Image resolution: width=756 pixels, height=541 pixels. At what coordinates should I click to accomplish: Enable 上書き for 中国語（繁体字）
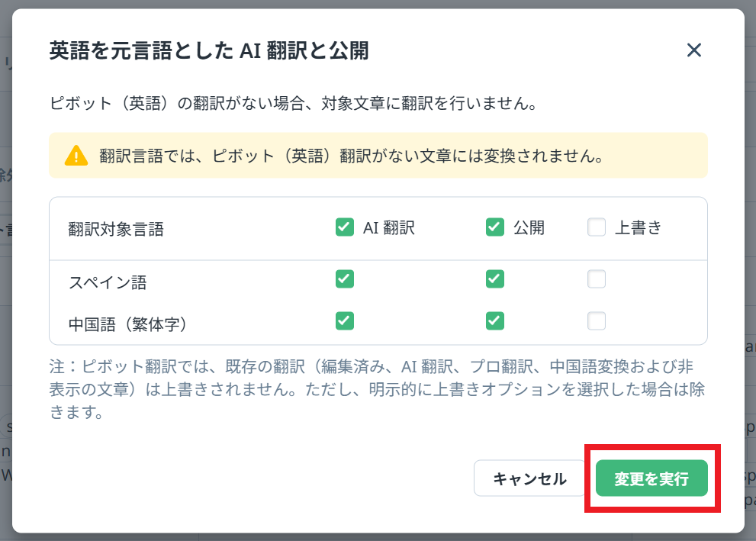click(596, 321)
